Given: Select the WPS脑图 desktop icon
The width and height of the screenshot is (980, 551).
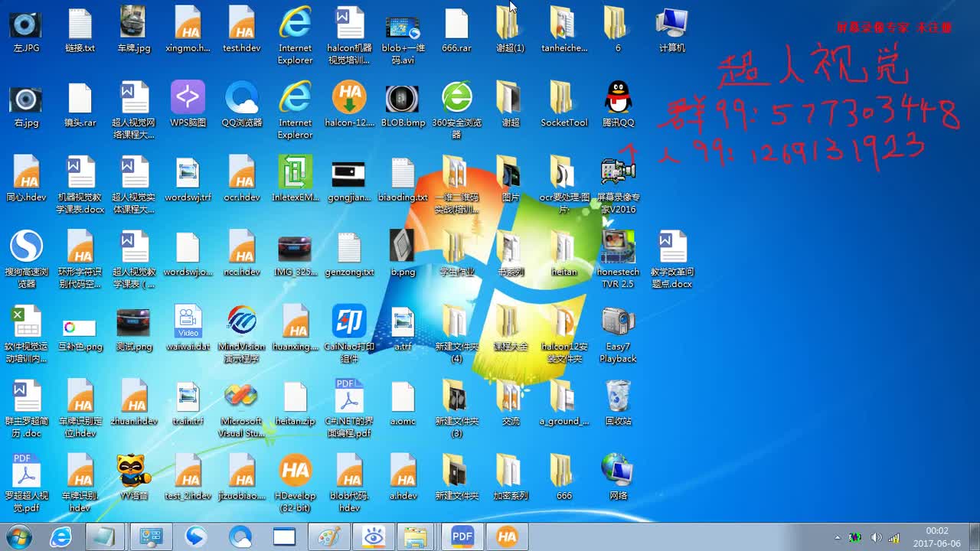Looking at the screenshot, I should (x=188, y=104).
